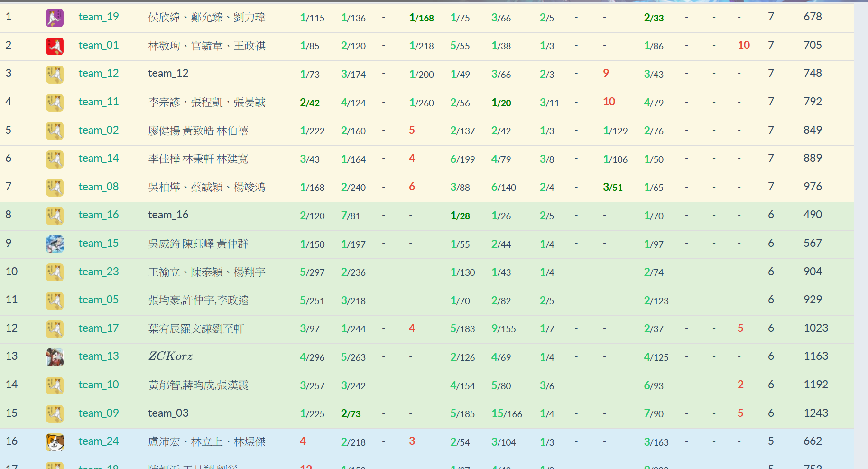Click the team_09 avatar icon
Image resolution: width=868 pixels, height=469 pixels.
click(x=55, y=414)
